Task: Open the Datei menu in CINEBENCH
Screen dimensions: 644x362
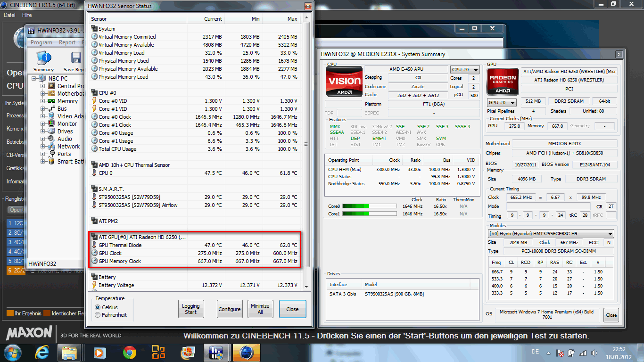Action: [9, 15]
